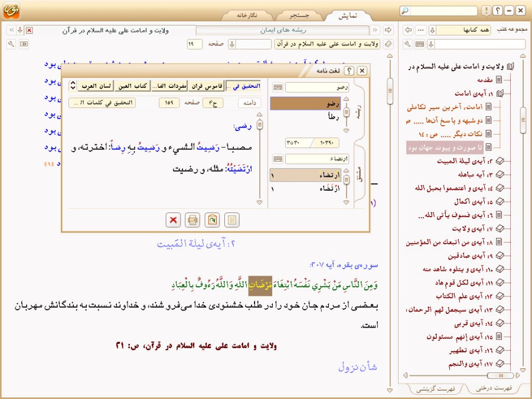Image resolution: width=532 pixels, height=399 pixels.
Task: Open help for the لغت نامه dialog
Action: pyautogui.click(x=349, y=71)
